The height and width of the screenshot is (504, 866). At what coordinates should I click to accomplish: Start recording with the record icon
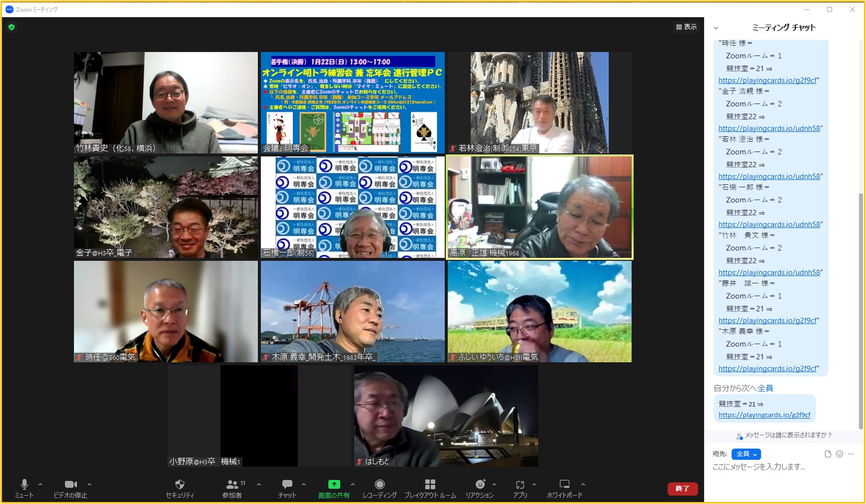[x=380, y=488]
